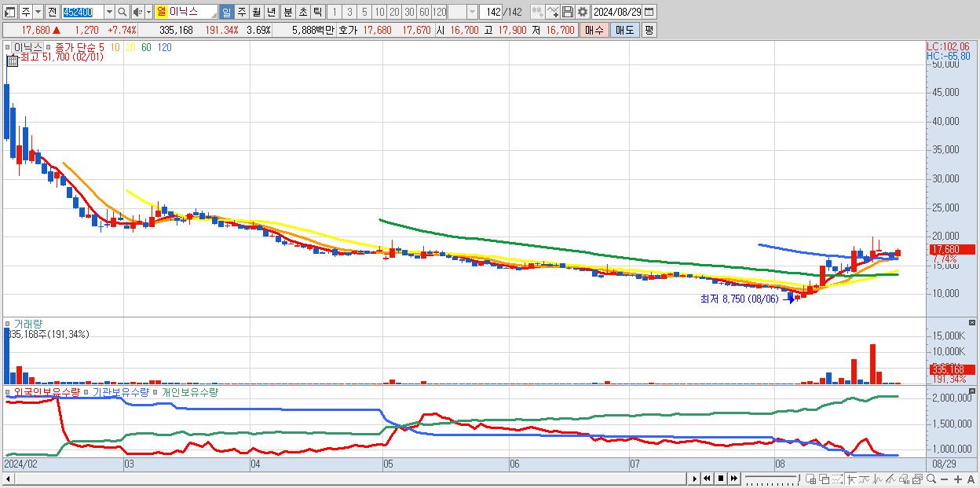Click the letter A auto-scale icon
The image size is (980, 488).
tap(971, 479)
